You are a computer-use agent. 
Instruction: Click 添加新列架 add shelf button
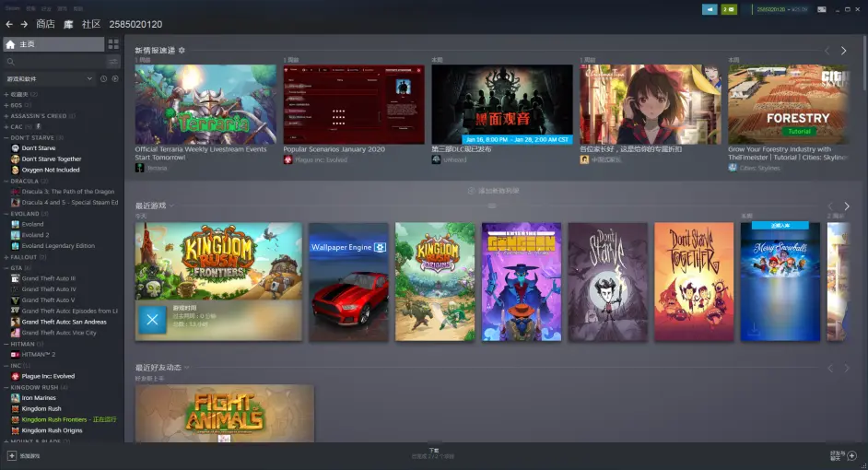[x=493, y=191]
